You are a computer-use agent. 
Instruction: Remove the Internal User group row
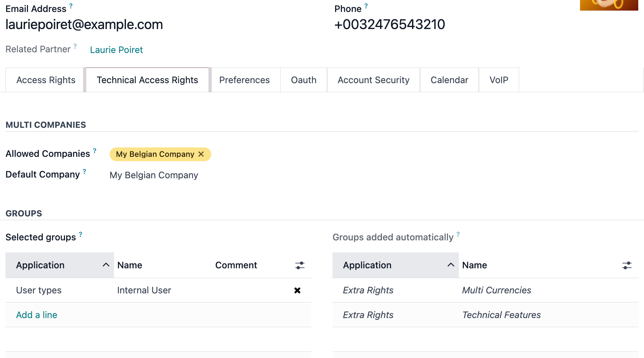click(297, 290)
